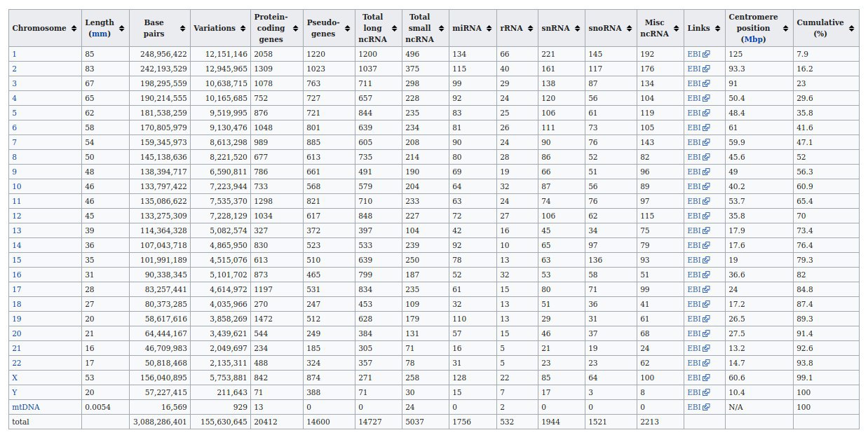Select the 'total' row label
868x435 pixels.
20,422
